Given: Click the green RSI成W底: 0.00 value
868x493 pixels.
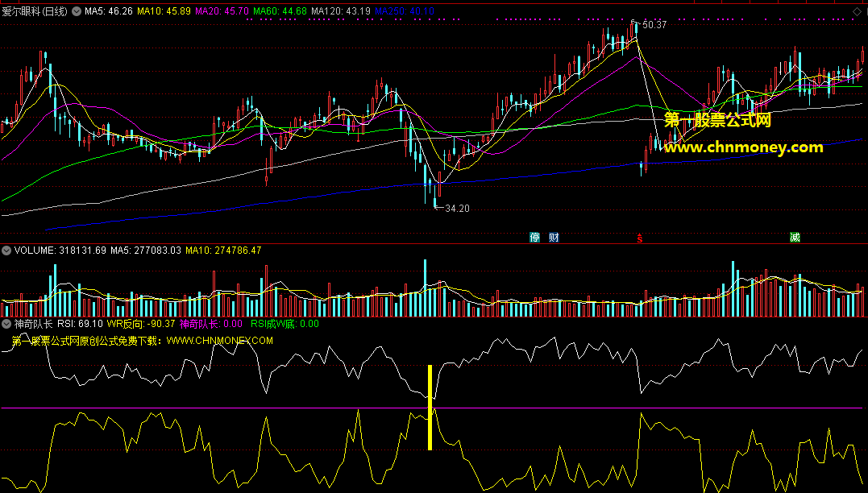Looking at the screenshot, I should (284, 324).
